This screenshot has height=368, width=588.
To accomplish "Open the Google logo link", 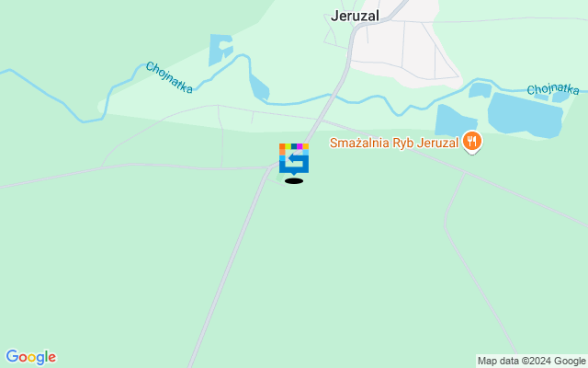I will point(30,357).
